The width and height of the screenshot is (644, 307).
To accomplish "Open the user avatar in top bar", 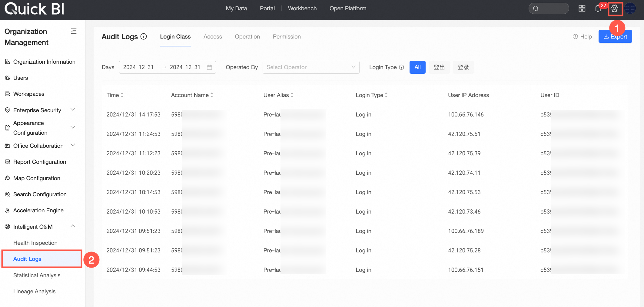I will (630, 8).
